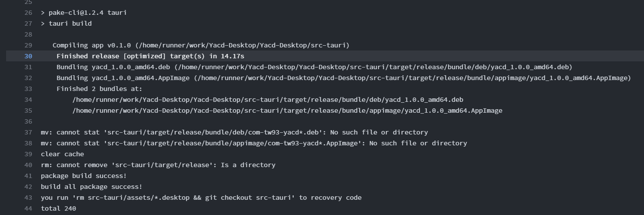Select line number 37
This screenshot has height=215, width=644.
(28, 132)
